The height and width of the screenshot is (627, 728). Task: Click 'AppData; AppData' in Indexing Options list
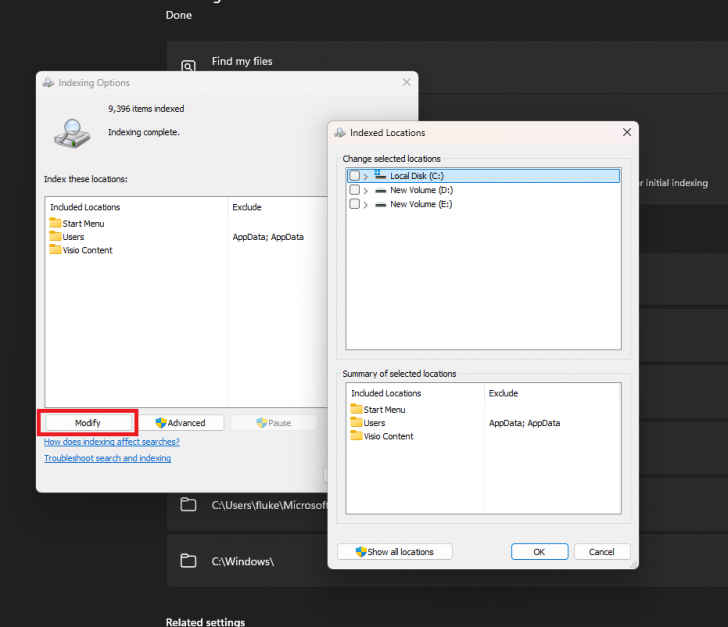click(268, 237)
